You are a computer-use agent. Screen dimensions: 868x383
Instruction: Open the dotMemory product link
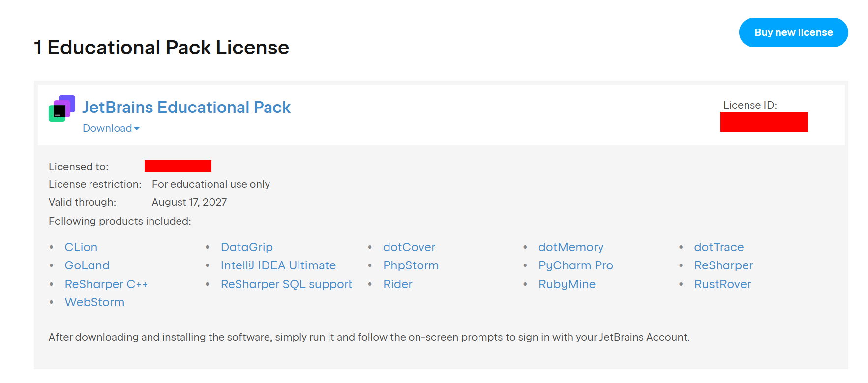(571, 247)
